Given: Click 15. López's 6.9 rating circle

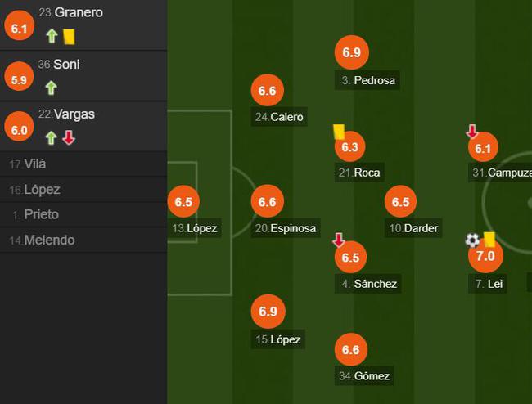Looking at the screenshot, I should 268,312.
